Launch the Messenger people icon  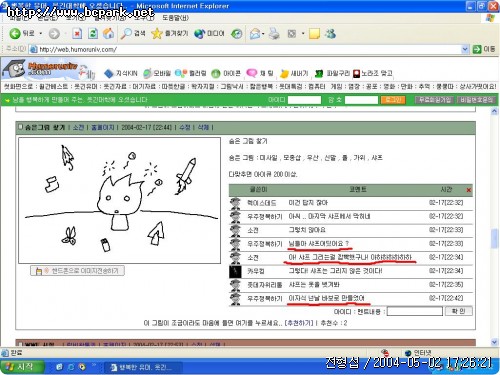(x=330, y=33)
